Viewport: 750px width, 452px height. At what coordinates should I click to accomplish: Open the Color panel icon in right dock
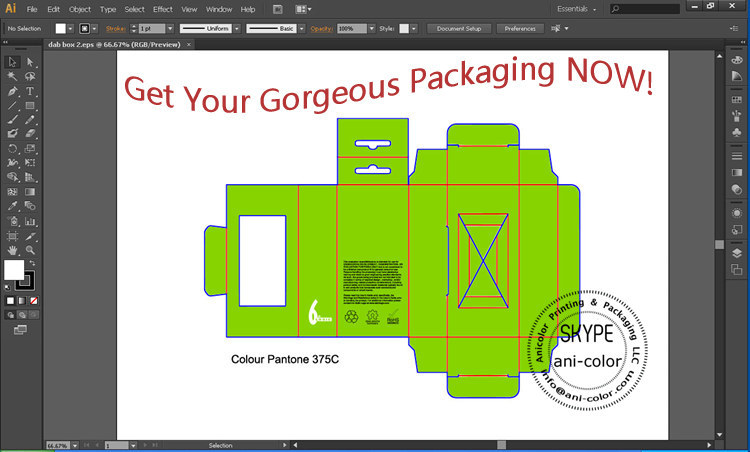[x=737, y=60]
